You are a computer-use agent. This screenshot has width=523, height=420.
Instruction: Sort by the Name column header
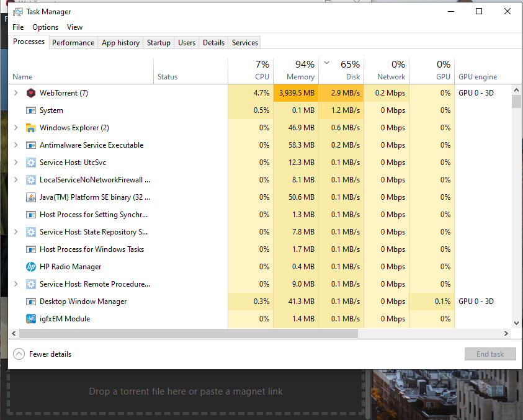[x=81, y=71]
